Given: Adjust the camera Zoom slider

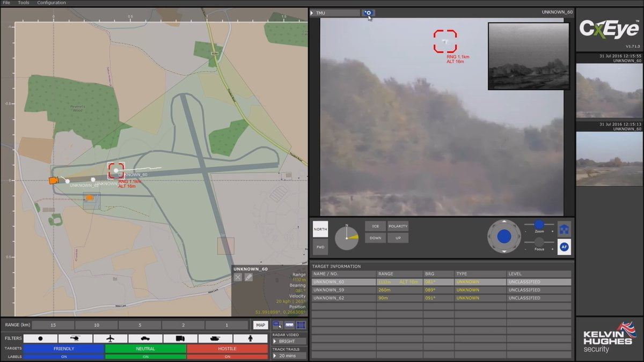Looking at the screenshot, I should point(538,225).
